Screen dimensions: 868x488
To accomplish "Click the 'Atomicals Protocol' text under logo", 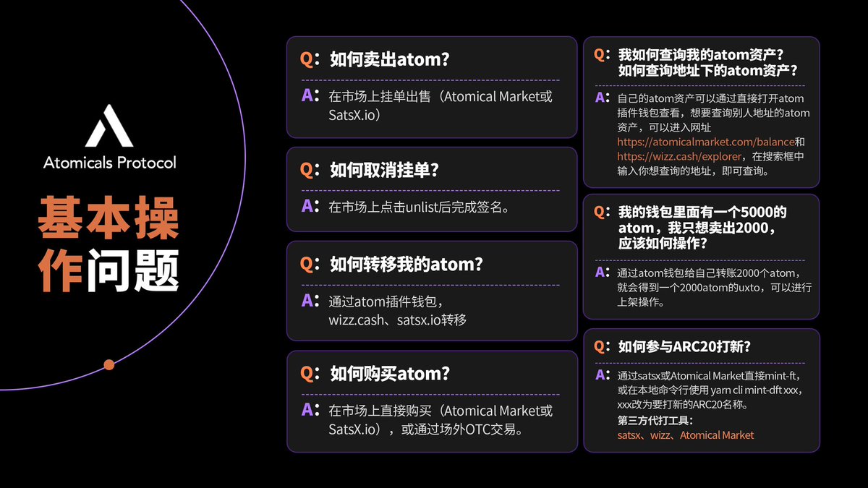I will (x=109, y=162).
